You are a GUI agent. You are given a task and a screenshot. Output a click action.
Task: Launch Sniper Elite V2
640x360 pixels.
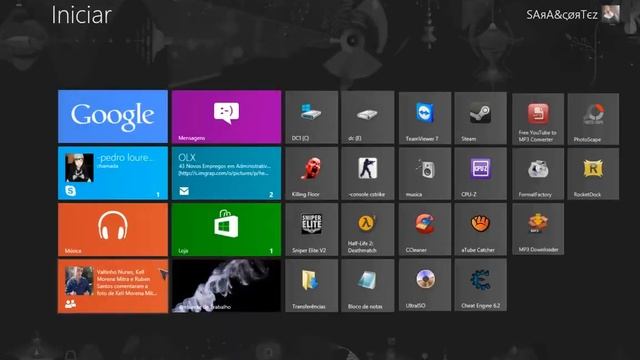pyautogui.click(x=312, y=230)
